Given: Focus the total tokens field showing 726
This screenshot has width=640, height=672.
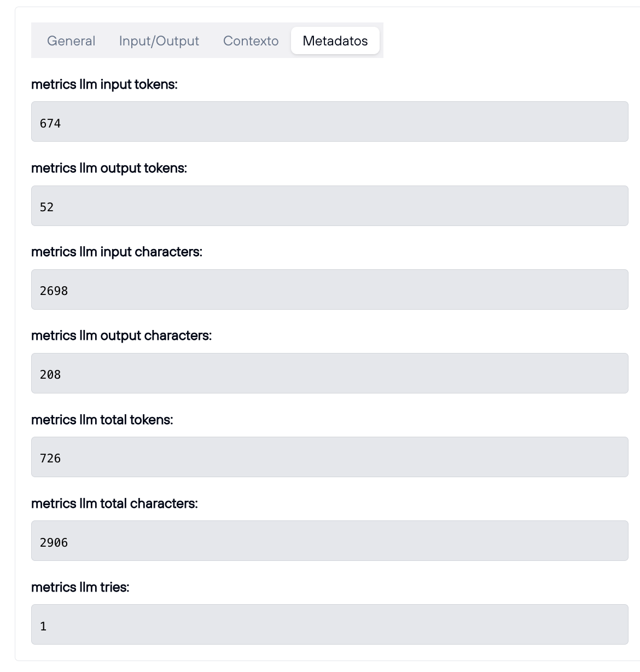Looking at the screenshot, I should click(329, 457).
